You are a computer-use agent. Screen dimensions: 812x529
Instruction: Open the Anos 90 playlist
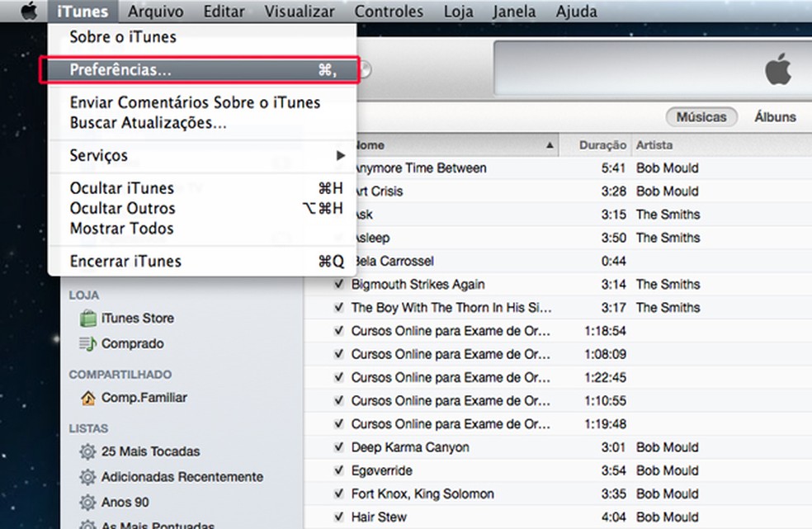[124, 502]
